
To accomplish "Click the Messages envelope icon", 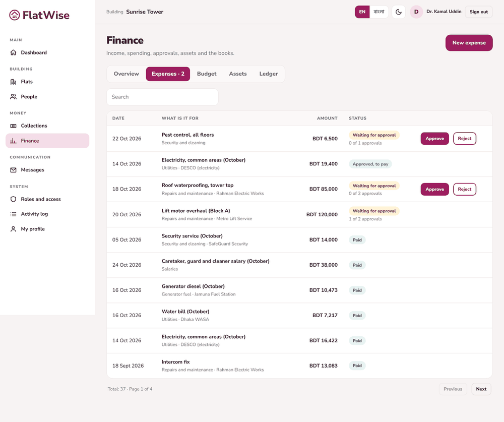I will (13, 170).
